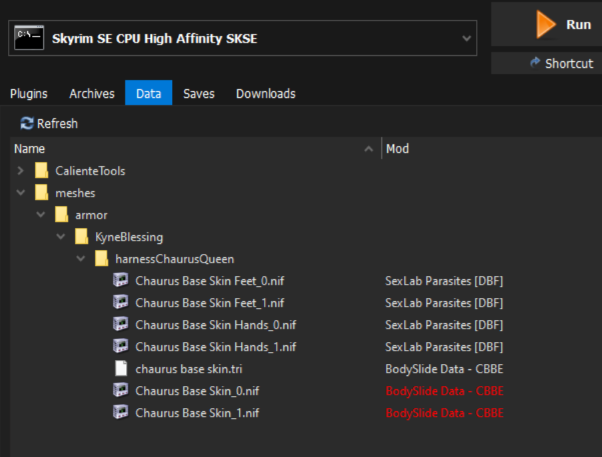Image resolution: width=602 pixels, height=457 pixels.
Task: Click the orange Run play icon
Action: (x=546, y=25)
